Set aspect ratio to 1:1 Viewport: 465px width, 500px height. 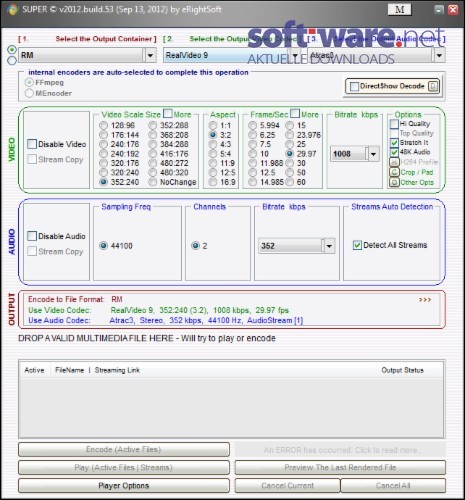point(213,125)
